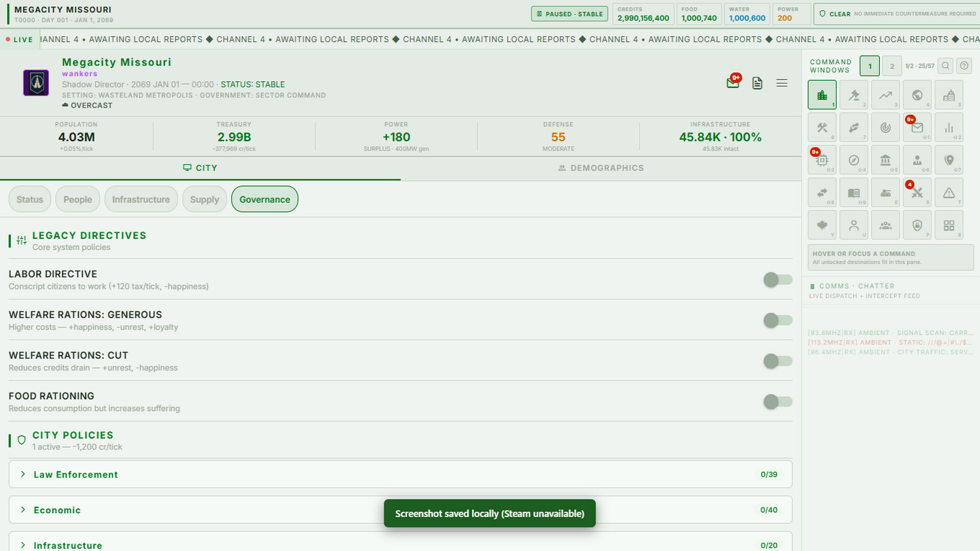
Task: Click the Megacity Missouri emblem thumbnail
Action: tap(36, 83)
